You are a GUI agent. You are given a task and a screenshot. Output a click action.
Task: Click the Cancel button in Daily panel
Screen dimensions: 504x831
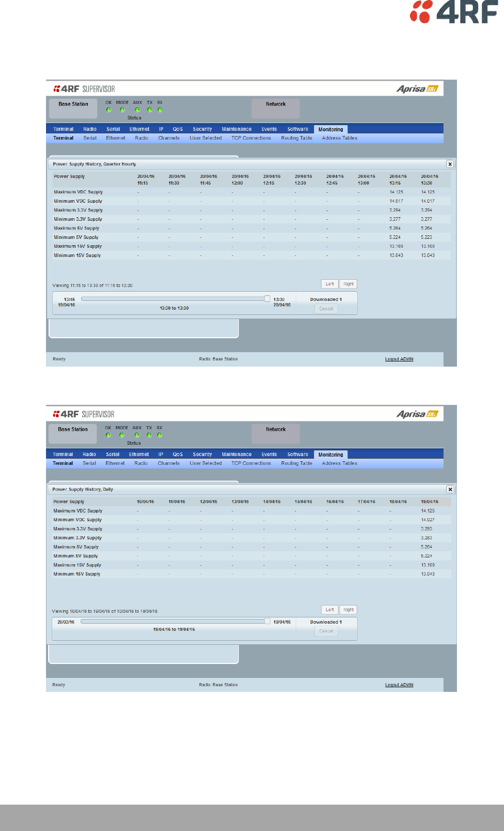(x=326, y=631)
